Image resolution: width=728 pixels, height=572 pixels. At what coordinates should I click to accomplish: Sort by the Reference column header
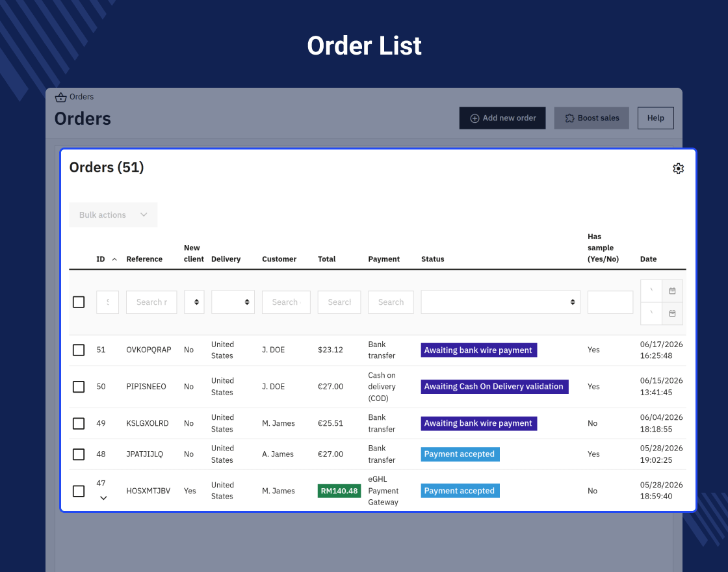coord(144,259)
